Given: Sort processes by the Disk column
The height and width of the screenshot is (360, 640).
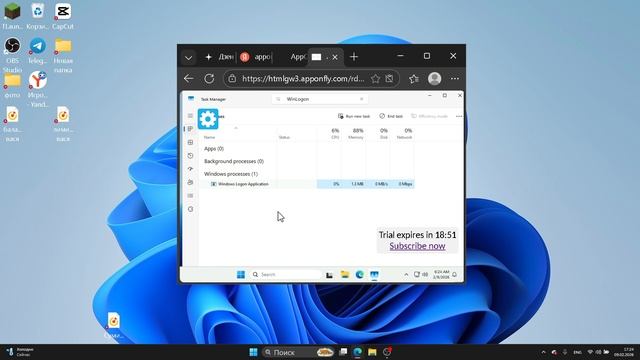Looking at the screenshot, I should point(384,134).
